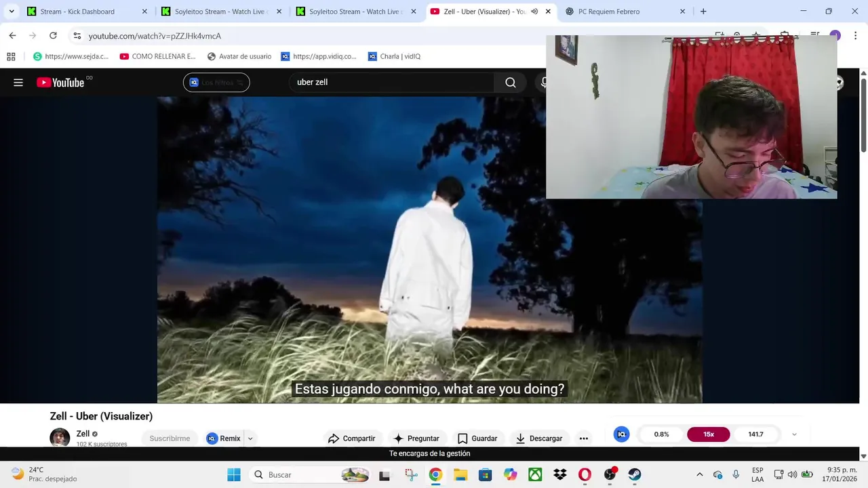
Task: Save the video with Guardar
Action: (477, 439)
